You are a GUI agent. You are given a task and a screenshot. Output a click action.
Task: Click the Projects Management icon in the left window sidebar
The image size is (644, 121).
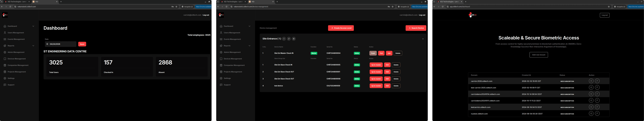(x=5, y=72)
